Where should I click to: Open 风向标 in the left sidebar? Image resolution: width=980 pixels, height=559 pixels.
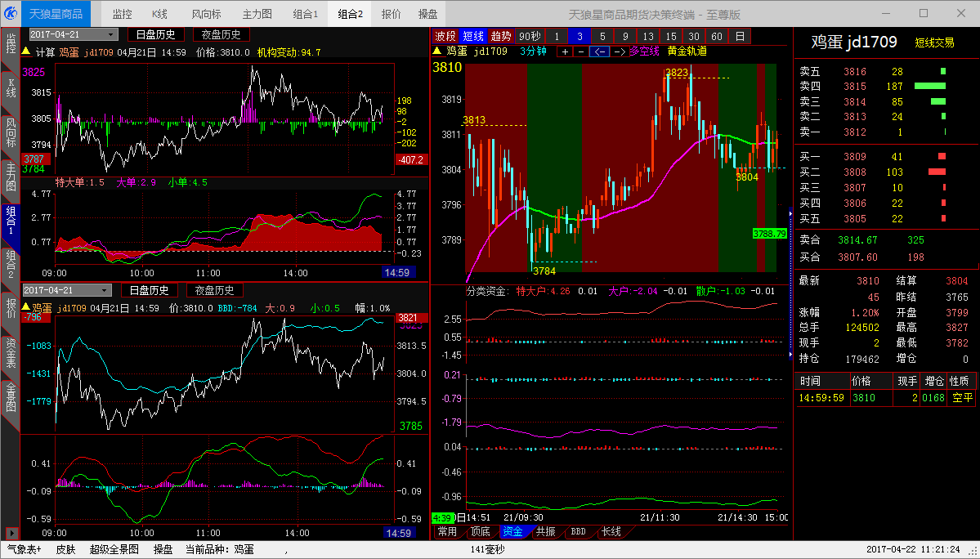pyautogui.click(x=11, y=133)
